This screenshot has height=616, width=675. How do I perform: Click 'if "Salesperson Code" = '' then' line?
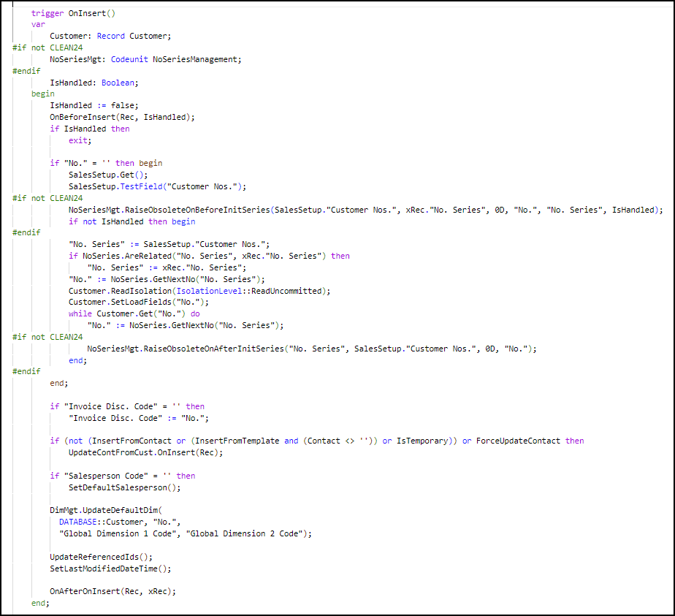[x=122, y=476]
